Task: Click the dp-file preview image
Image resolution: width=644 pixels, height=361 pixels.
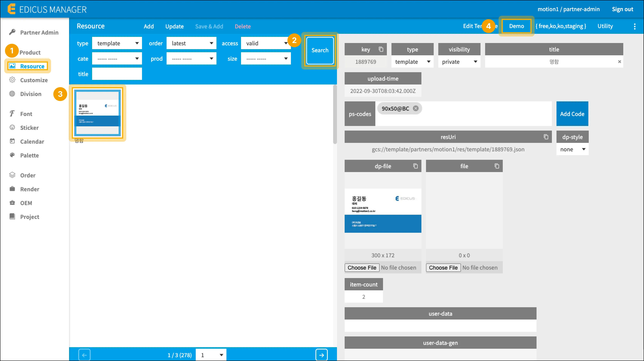Action: [x=383, y=210]
